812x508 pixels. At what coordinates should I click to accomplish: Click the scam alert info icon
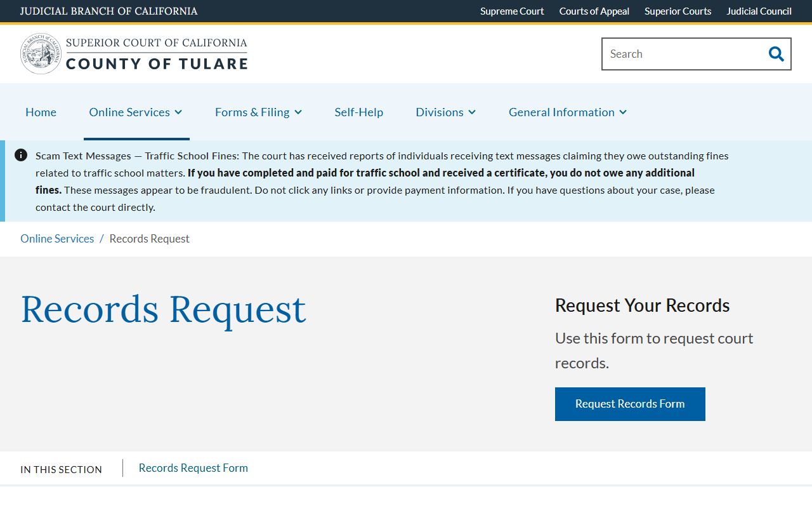click(x=21, y=155)
